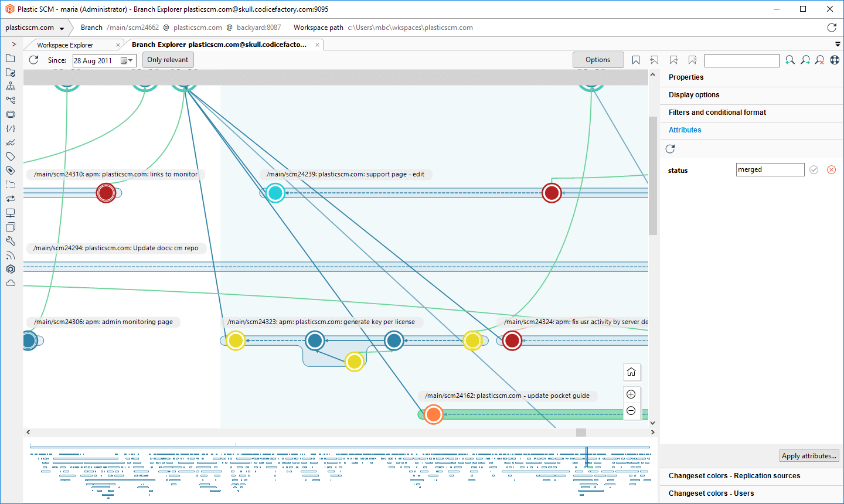
Task: Find previous result with magnifier left arrow
Action: (x=790, y=60)
